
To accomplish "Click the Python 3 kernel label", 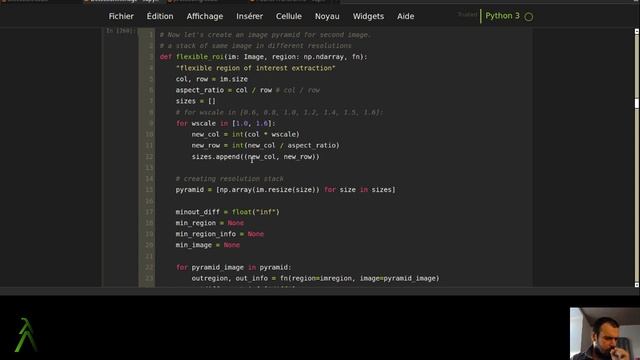I will 502,16.
